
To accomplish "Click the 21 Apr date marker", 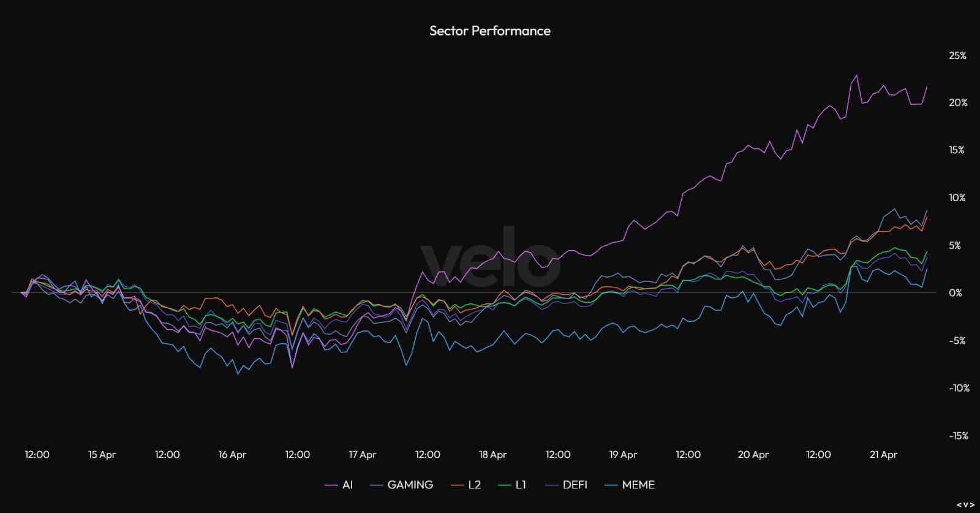I will coord(883,455).
